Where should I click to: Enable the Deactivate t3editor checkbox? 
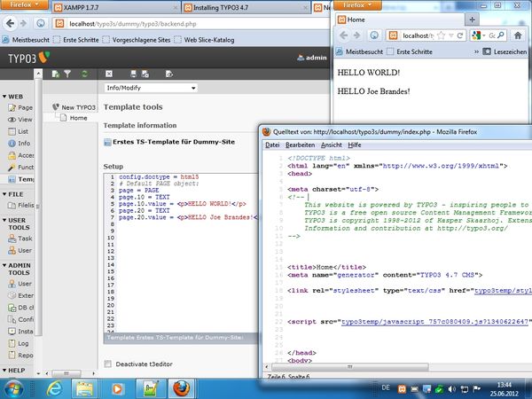coord(108,364)
